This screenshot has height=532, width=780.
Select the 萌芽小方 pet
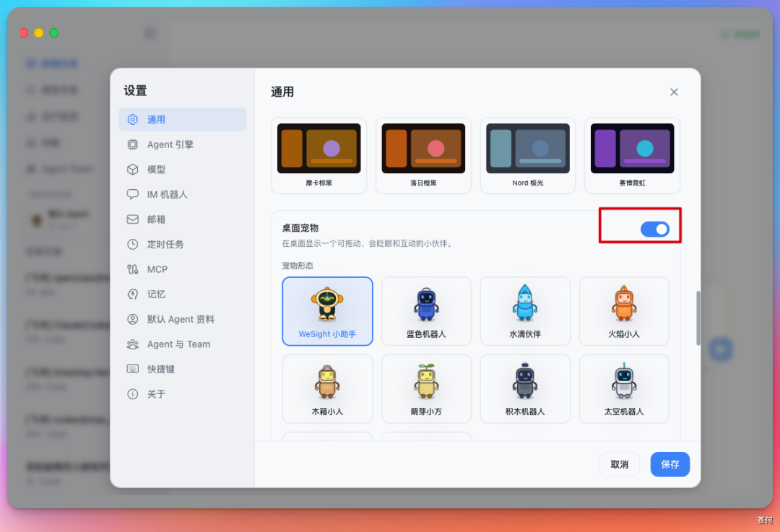coord(426,389)
